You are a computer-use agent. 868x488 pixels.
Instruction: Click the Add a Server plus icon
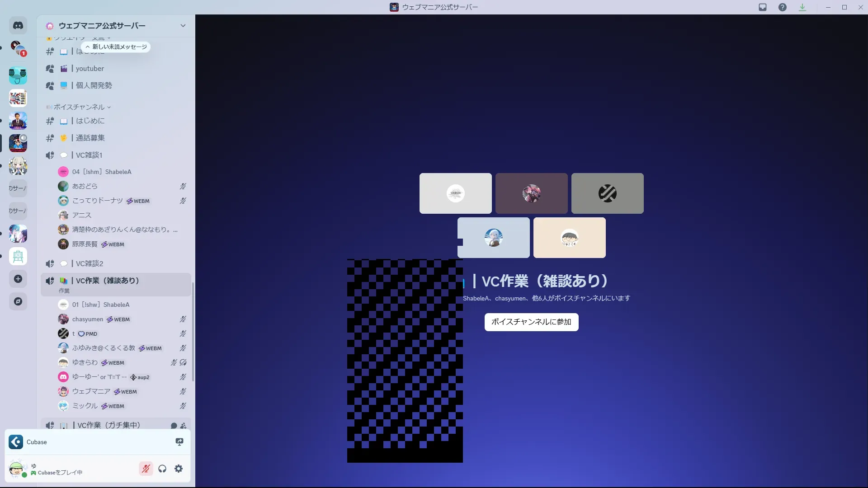pyautogui.click(x=18, y=279)
